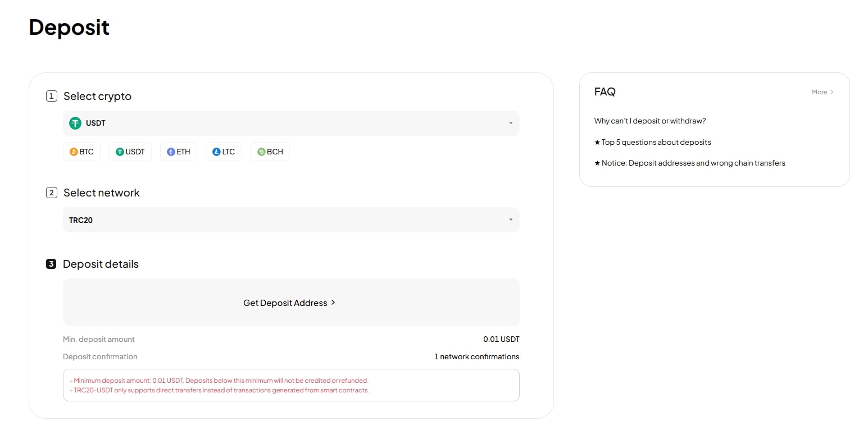Image resolution: width=868 pixels, height=430 pixels.
Task: Open "Why can't I deposit or withdraw?"
Action: point(649,121)
